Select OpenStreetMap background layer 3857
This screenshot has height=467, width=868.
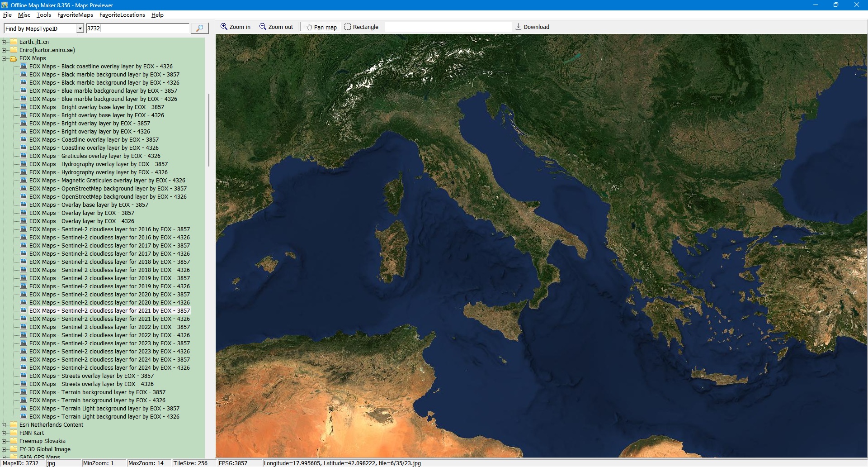108,189
